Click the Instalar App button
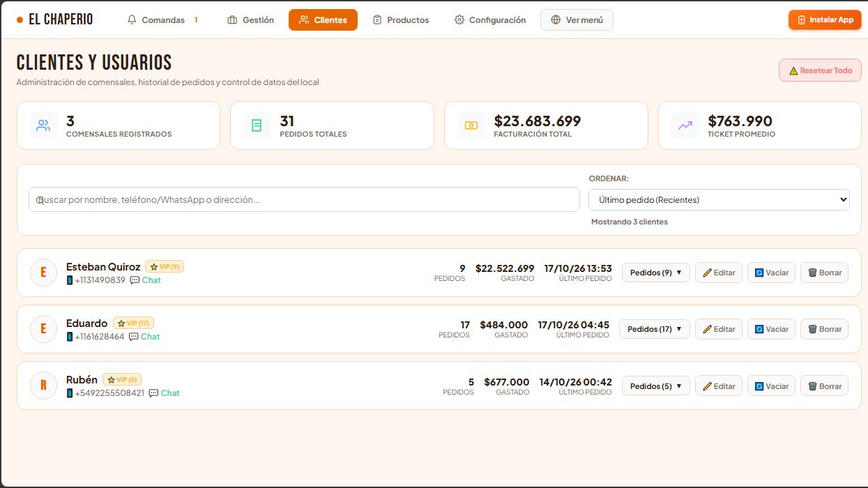Image resolution: width=868 pixels, height=488 pixels. point(825,20)
